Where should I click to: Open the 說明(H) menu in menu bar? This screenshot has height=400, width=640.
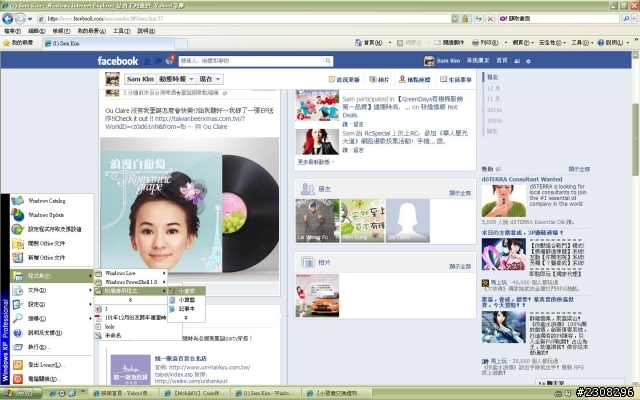pyautogui.click(x=146, y=31)
